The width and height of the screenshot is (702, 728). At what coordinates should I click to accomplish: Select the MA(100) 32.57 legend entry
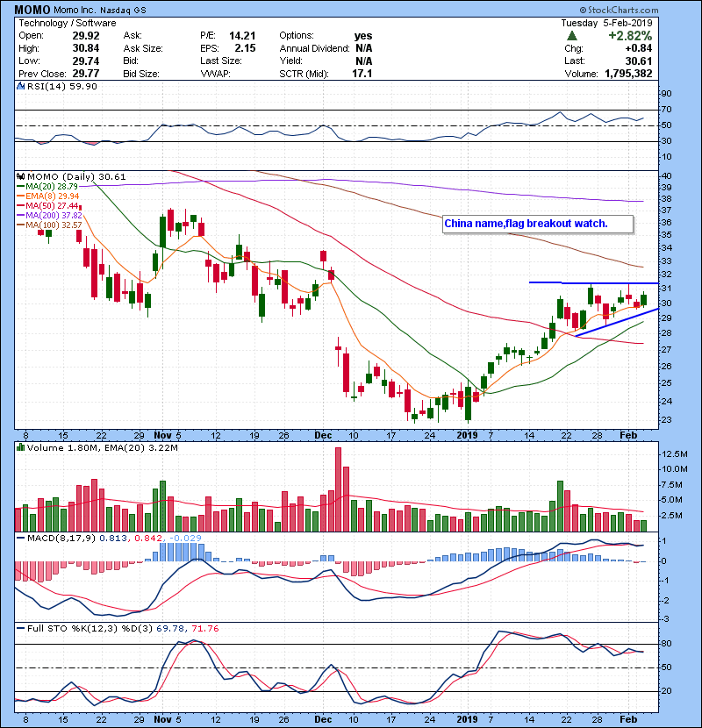(x=49, y=225)
